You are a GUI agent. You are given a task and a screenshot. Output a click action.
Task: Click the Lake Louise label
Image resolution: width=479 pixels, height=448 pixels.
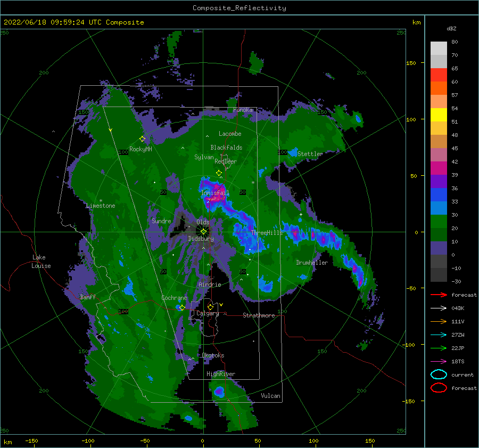(x=41, y=262)
